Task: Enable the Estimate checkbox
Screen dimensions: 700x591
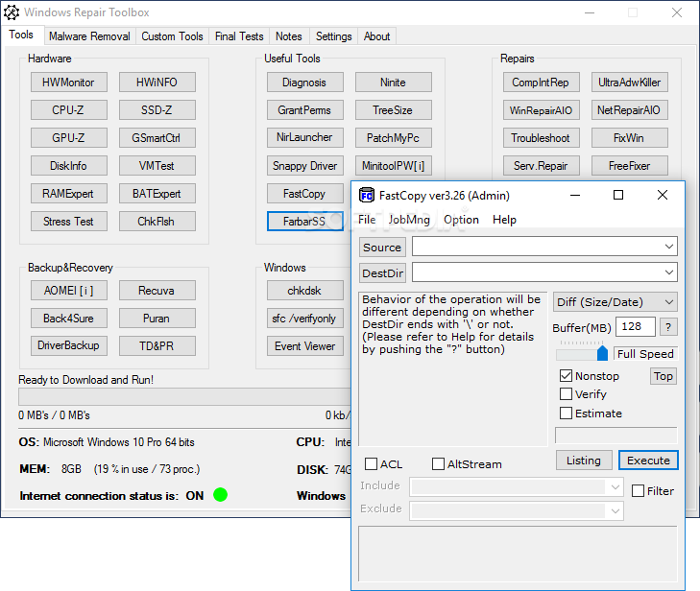Action: click(x=566, y=414)
